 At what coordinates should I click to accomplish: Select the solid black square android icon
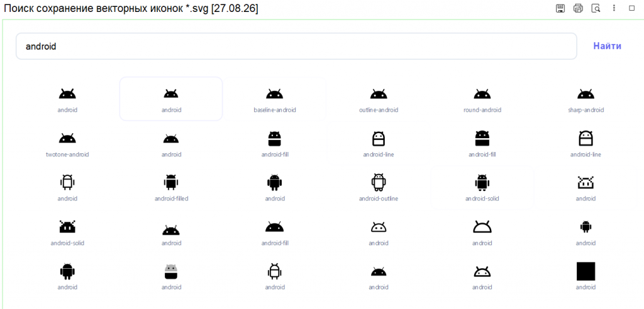click(586, 271)
